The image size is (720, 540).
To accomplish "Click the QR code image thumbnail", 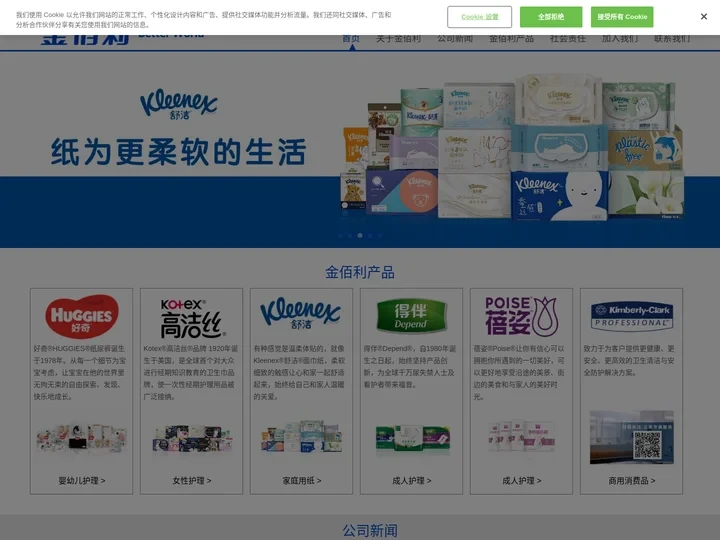I will click(x=632, y=437).
